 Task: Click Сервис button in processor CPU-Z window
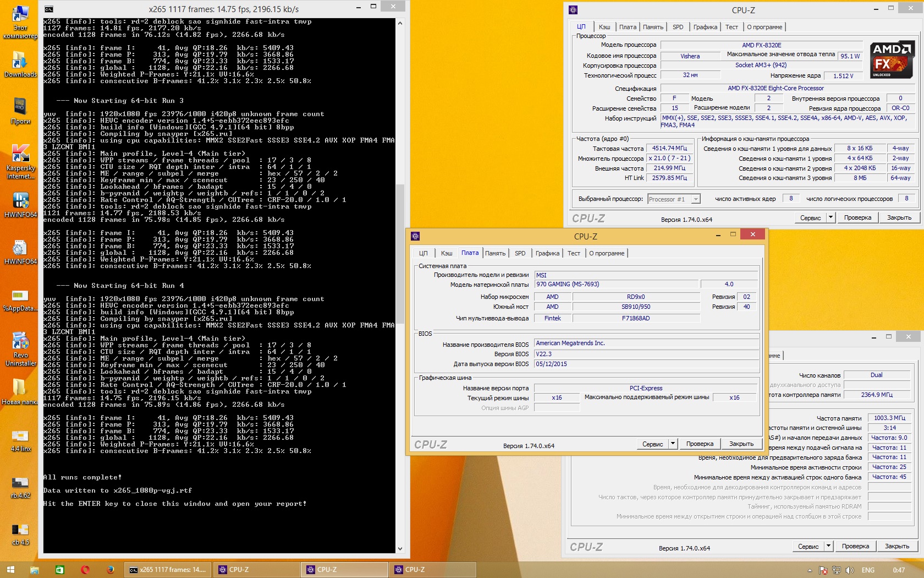(x=811, y=217)
